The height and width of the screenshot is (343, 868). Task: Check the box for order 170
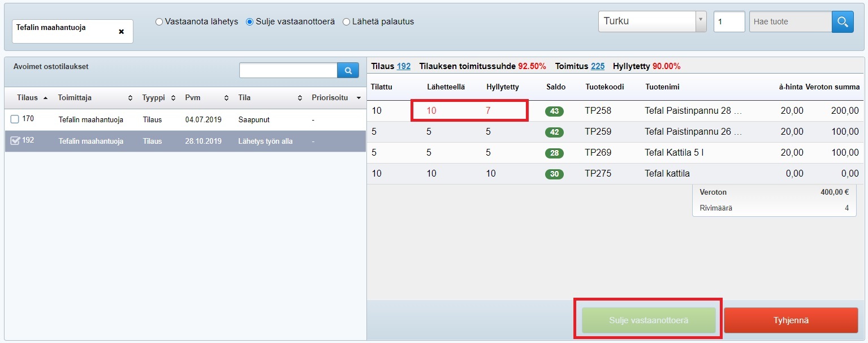pyautogui.click(x=15, y=119)
